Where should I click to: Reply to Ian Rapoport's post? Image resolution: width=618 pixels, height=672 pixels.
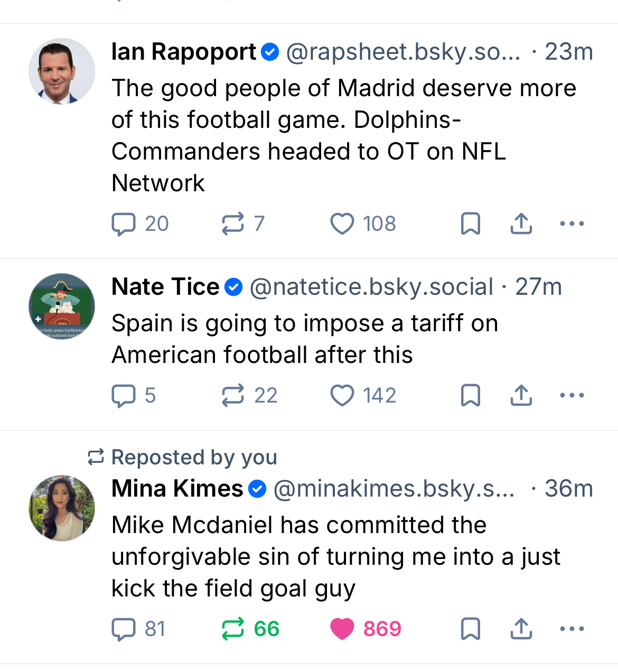click(x=124, y=224)
